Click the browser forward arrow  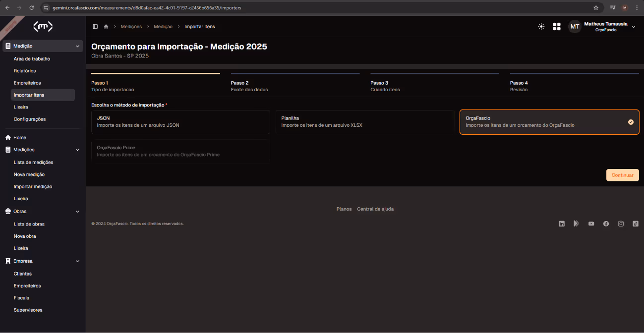pyautogui.click(x=20, y=7)
